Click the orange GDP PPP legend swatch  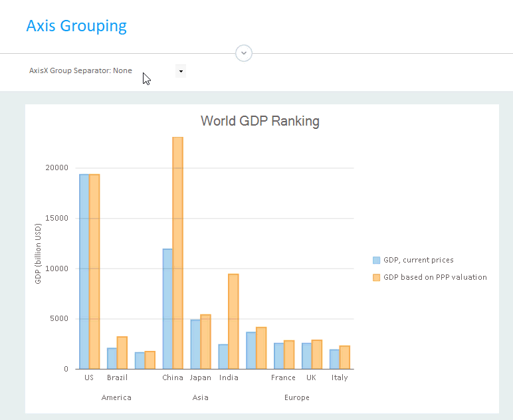[x=377, y=277]
